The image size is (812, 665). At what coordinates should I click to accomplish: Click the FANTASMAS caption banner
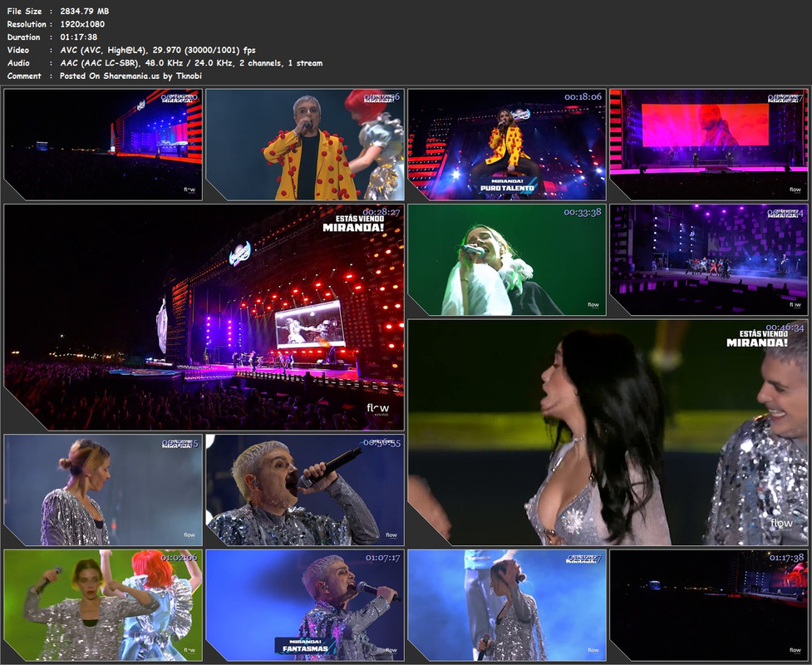click(305, 645)
